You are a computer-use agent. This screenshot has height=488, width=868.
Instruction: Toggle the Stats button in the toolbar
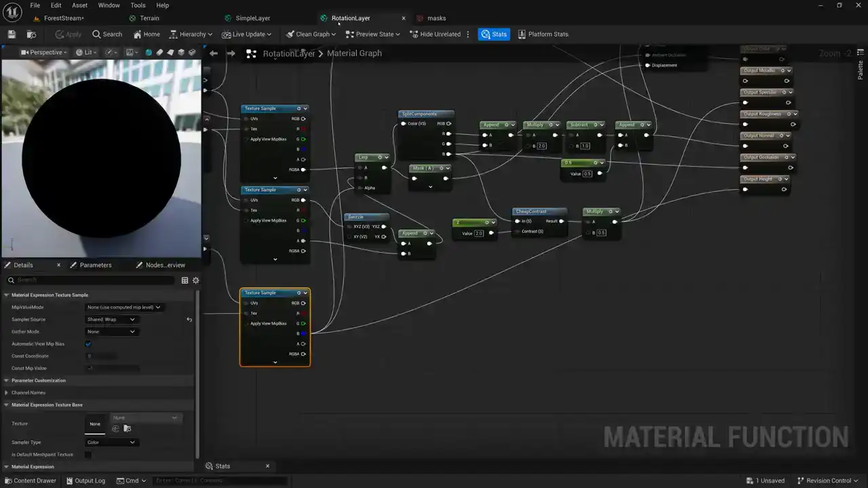click(494, 35)
